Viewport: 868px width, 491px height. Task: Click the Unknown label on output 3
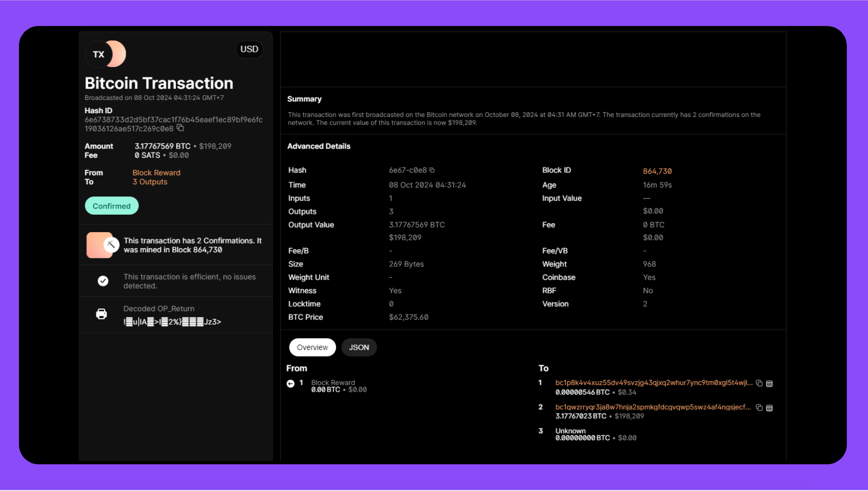point(570,431)
